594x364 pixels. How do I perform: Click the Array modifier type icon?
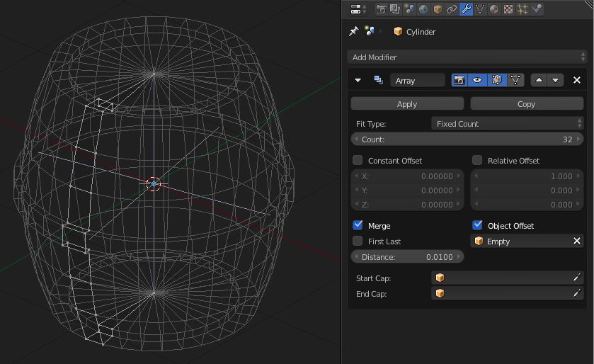point(378,80)
